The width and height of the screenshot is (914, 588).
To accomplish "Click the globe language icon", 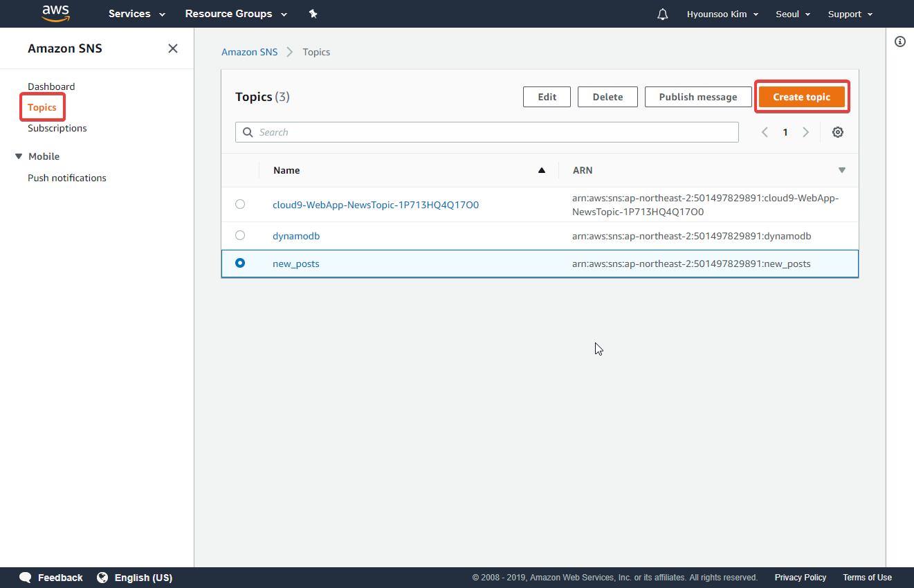I will (x=102, y=578).
